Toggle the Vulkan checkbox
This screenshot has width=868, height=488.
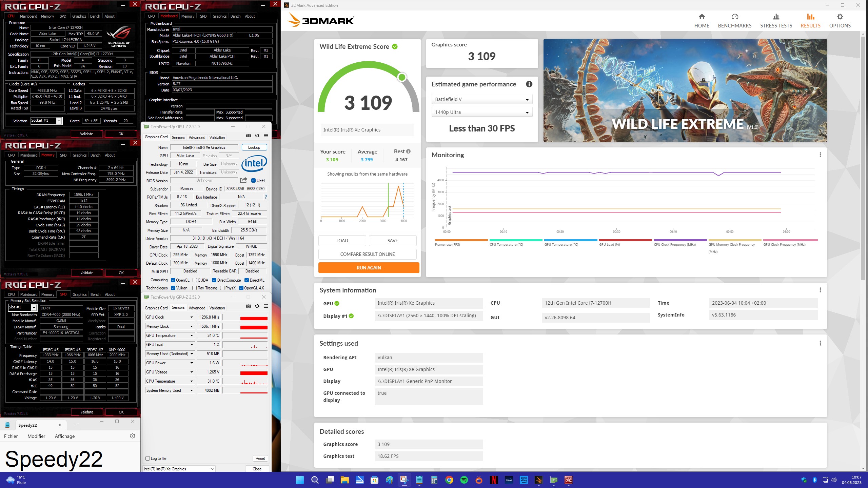173,288
